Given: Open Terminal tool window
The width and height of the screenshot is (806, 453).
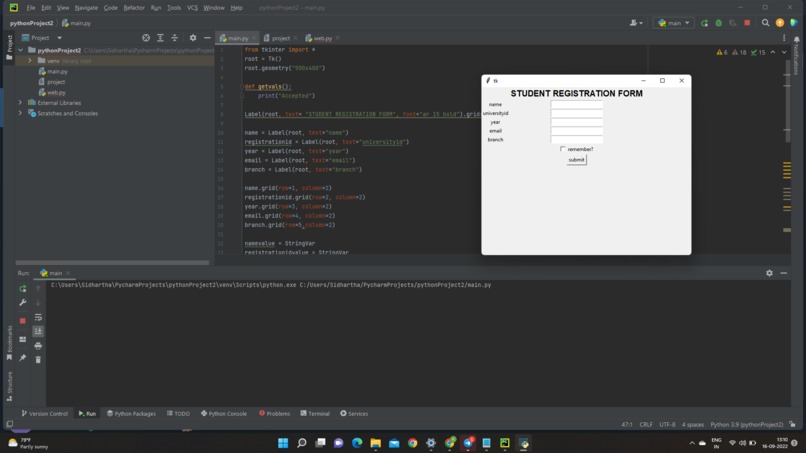Looking at the screenshot, I should coord(315,413).
